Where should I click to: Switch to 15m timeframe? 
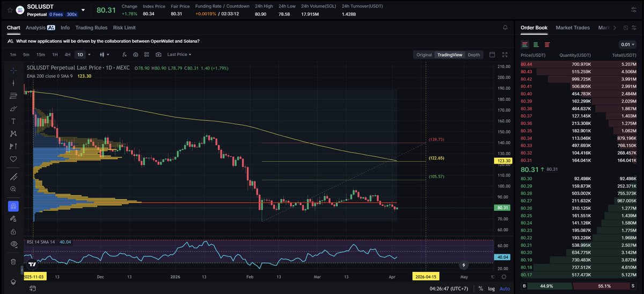(40, 54)
